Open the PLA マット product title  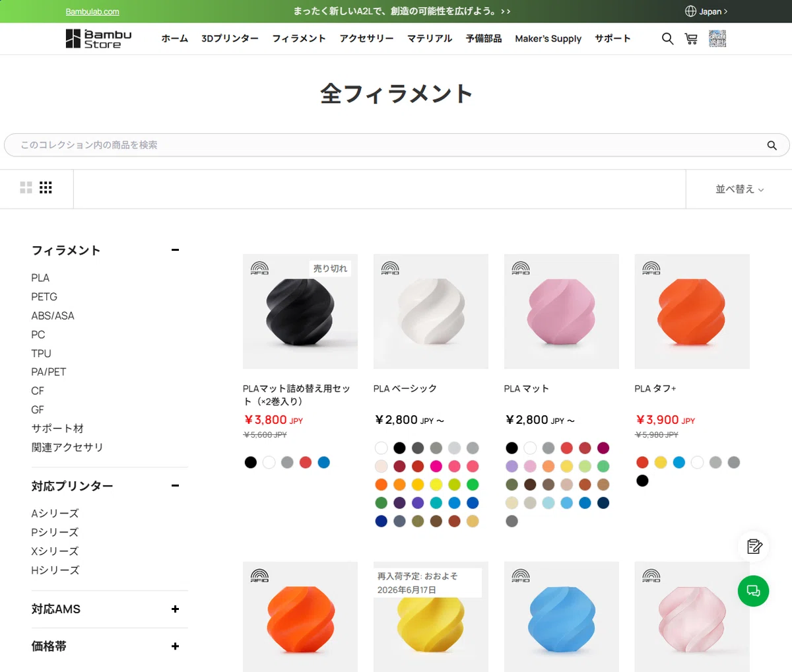pyautogui.click(x=527, y=389)
